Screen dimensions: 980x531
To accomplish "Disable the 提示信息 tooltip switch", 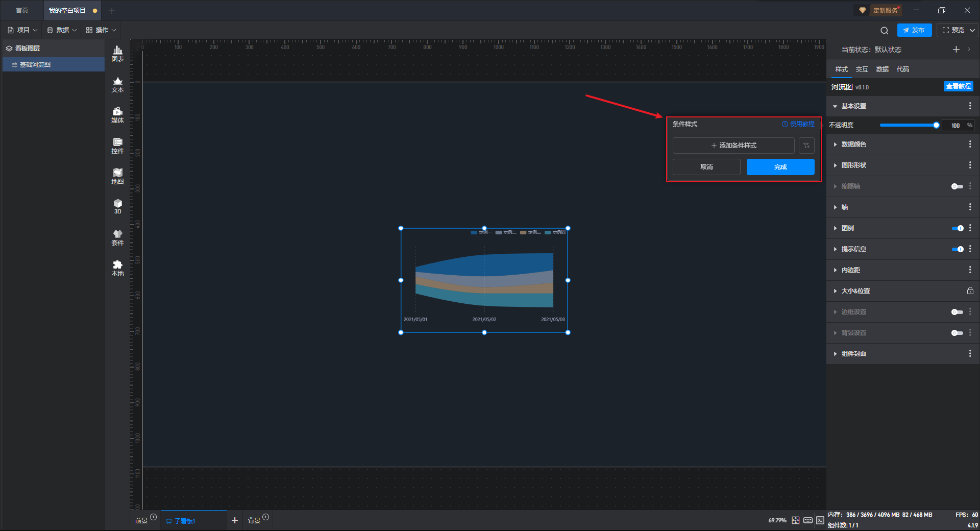I will point(958,249).
